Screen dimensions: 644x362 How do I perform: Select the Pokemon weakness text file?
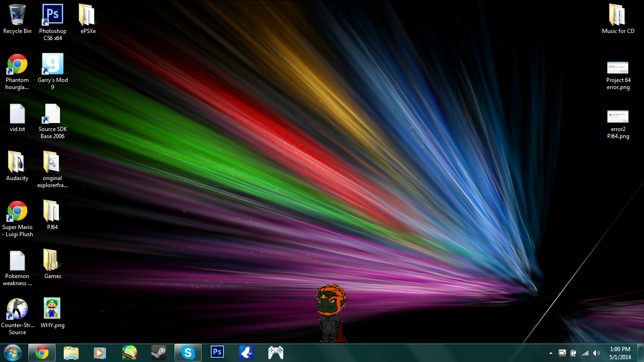point(17,268)
